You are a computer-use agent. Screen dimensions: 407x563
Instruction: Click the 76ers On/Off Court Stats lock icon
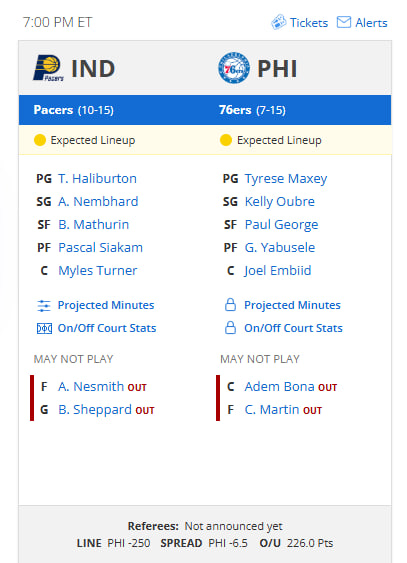click(x=230, y=328)
